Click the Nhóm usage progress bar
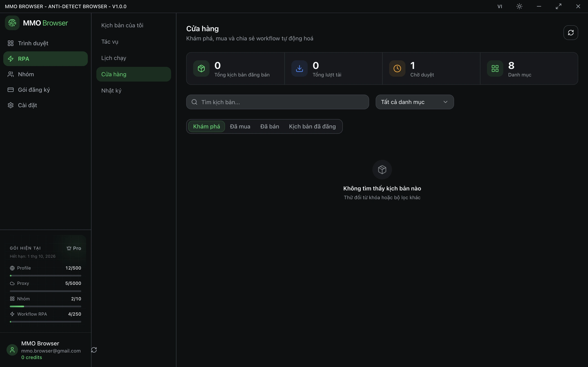The width and height of the screenshot is (588, 367). [x=46, y=306]
